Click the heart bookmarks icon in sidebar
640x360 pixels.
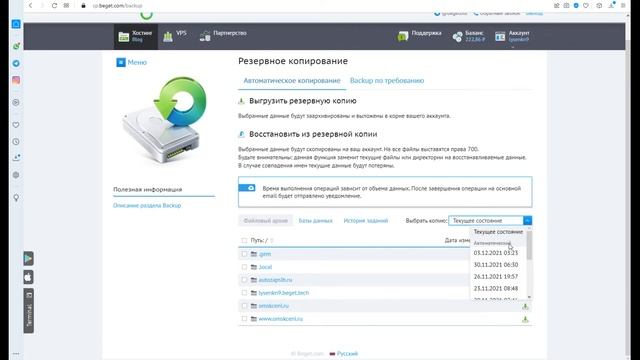16,125
